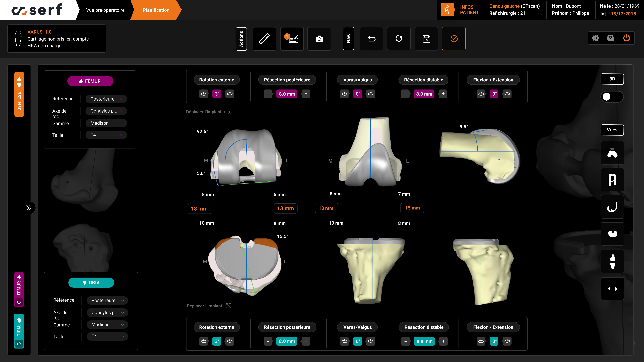644x362 pixels.
Task: Switch to Vue pré-opératoire tab
Action: (105, 10)
